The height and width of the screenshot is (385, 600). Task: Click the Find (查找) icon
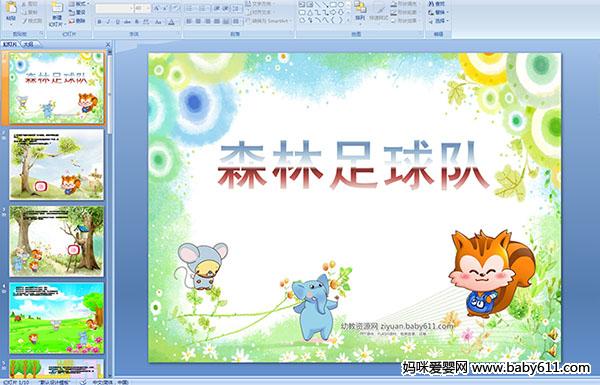pyautogui.click(x=437, y=4)
